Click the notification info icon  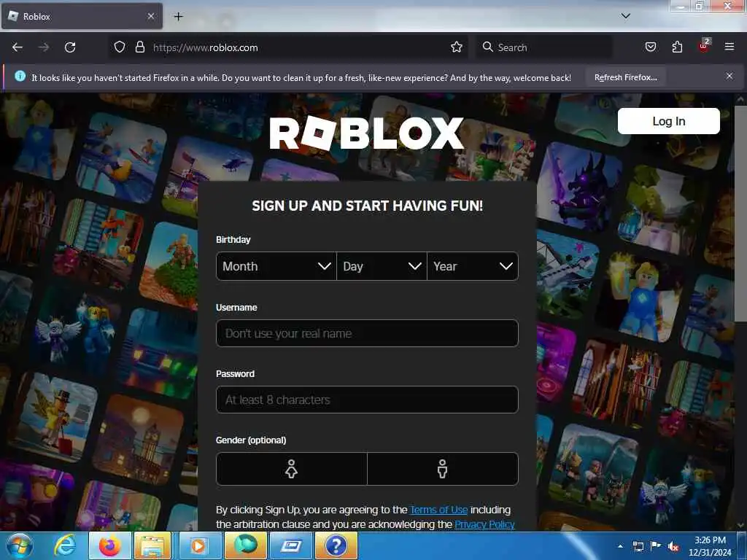click(20, 76)
